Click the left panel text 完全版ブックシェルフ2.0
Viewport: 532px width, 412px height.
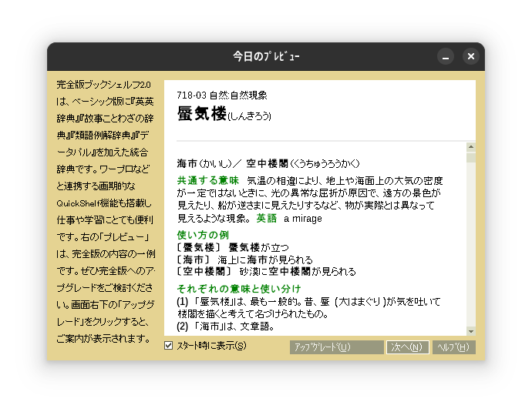tap(104, 85)
